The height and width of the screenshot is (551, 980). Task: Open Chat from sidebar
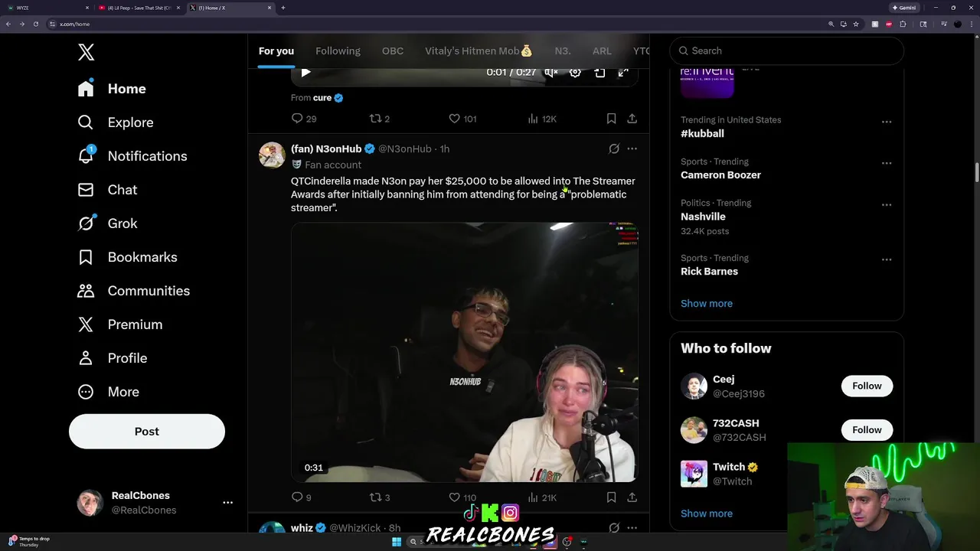107,190
